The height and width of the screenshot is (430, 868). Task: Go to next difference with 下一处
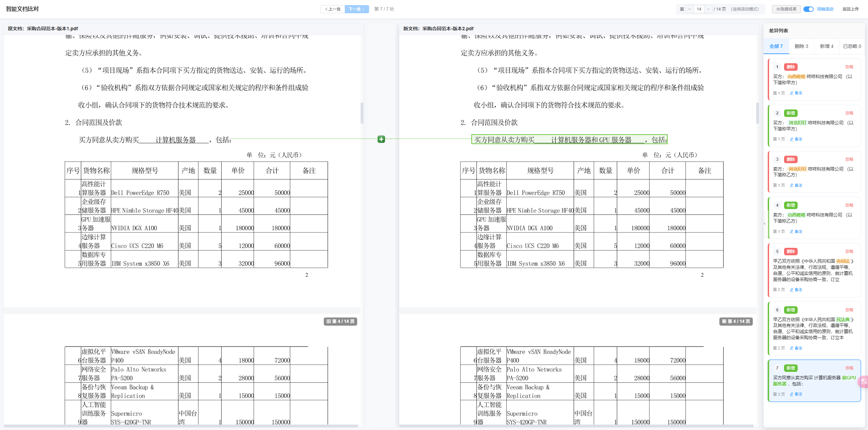coord(356,9)
